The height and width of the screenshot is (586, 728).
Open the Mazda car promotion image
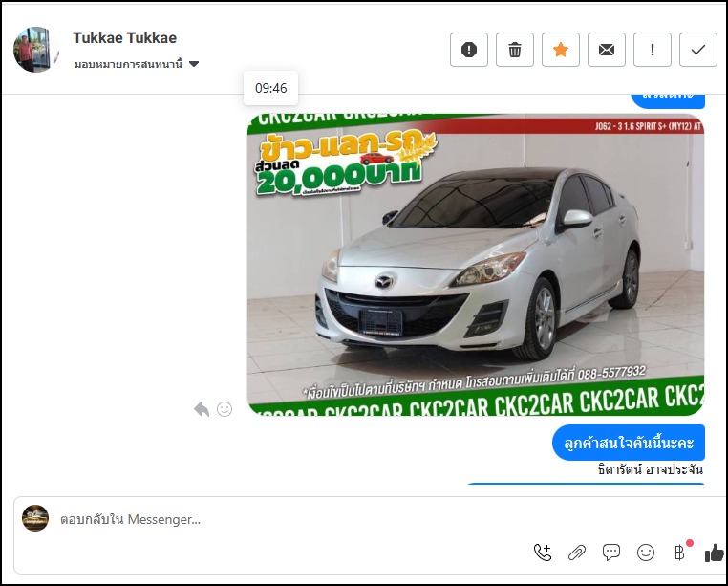point(476,265)
